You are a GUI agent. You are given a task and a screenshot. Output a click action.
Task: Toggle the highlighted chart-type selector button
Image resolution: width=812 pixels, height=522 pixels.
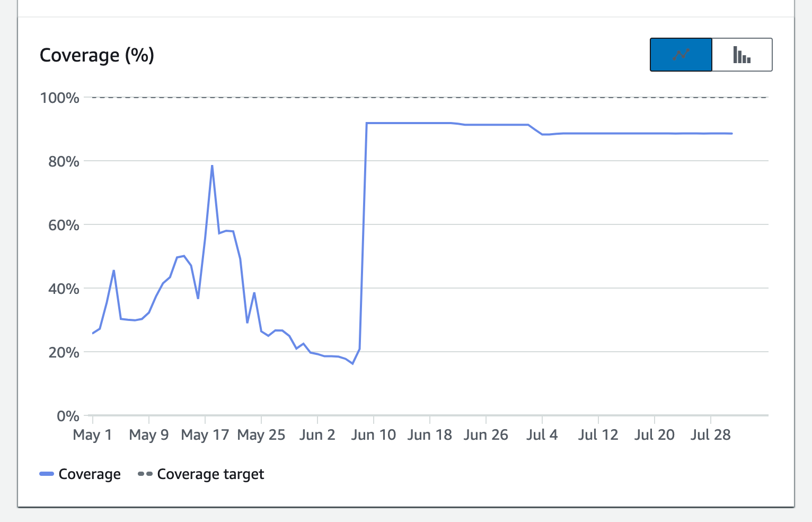point(681,54)
